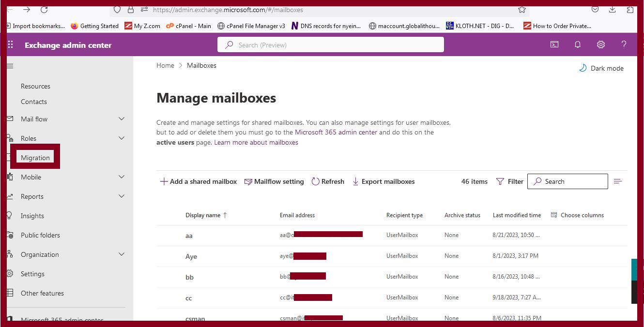The image size is (644, 327).
Task: Click the 8/1/2023, 3:17 PM timestamp
Action: [515, 256]
